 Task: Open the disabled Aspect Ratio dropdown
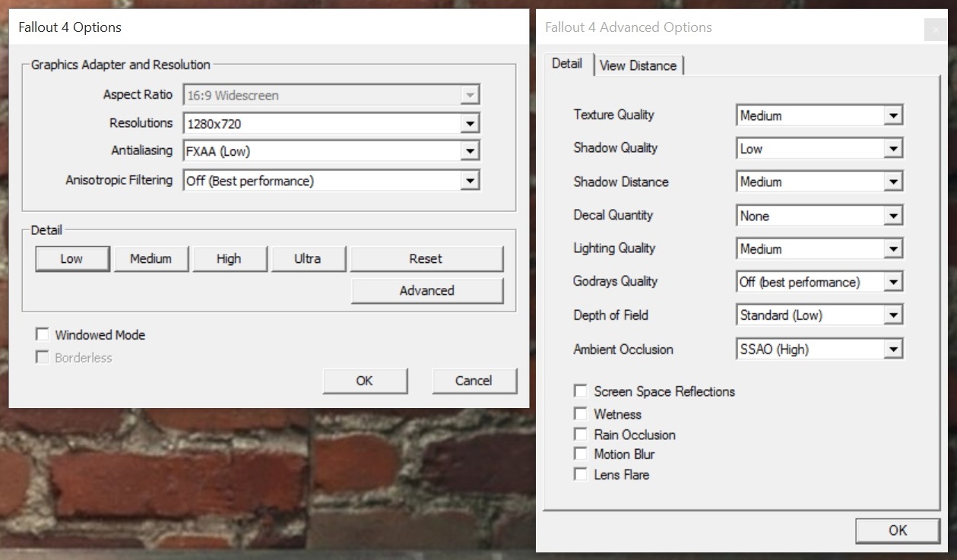click(x=331, y=96)
